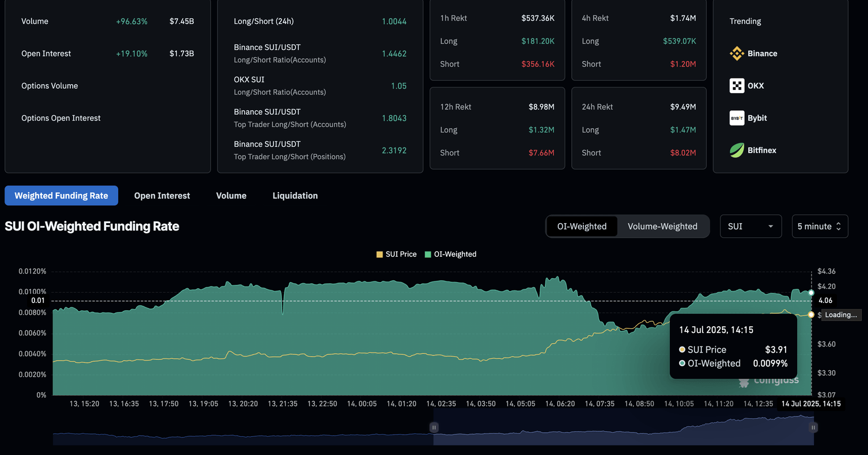This screenshot has height=455, width=868.
Task: Click the arrows on the 5 minute stepper
Action: (x=839, y=227)
